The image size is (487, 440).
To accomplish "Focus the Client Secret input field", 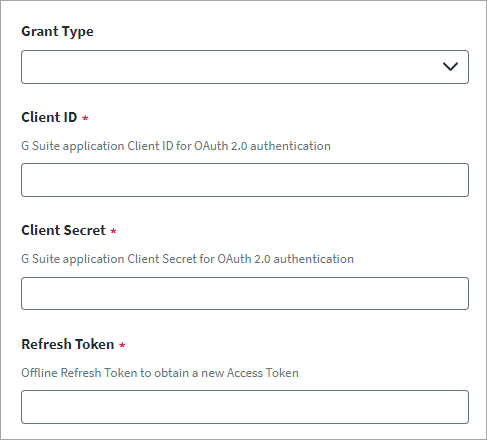I will [x=245, y=293].
